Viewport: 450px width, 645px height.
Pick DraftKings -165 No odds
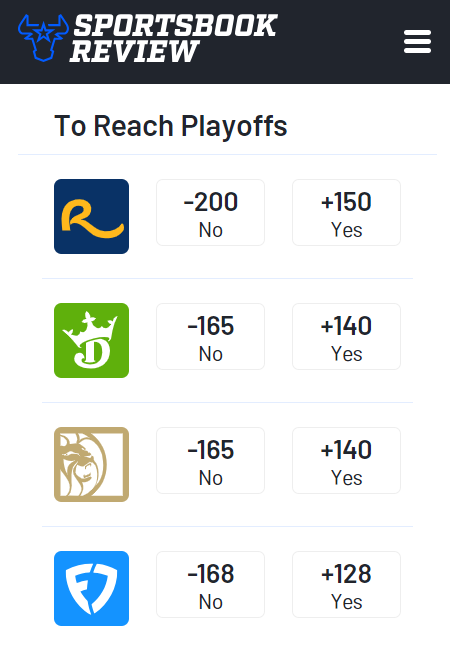point(211,336)
